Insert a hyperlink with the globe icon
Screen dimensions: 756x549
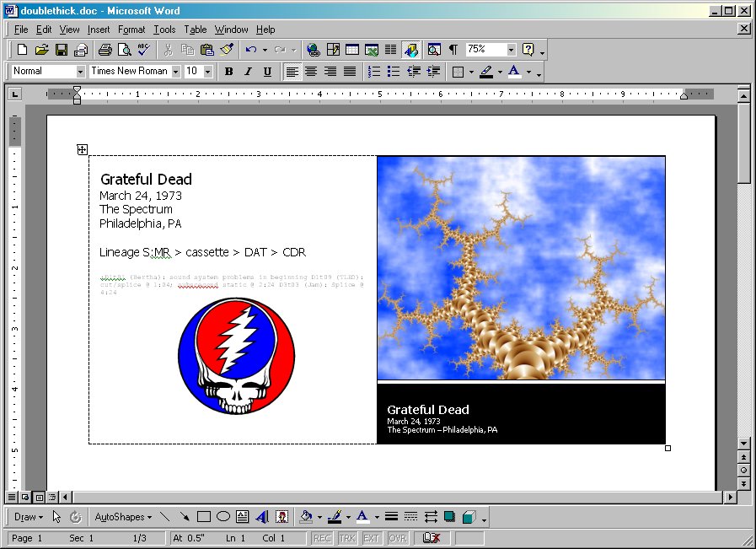point(314,49)
